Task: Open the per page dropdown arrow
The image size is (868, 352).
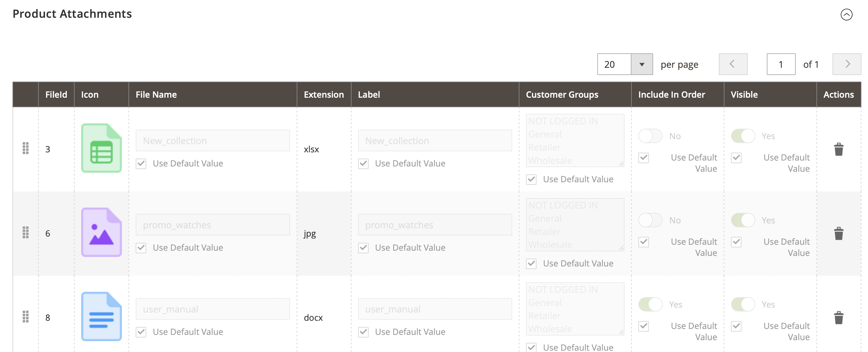Action: pos(642,64)
